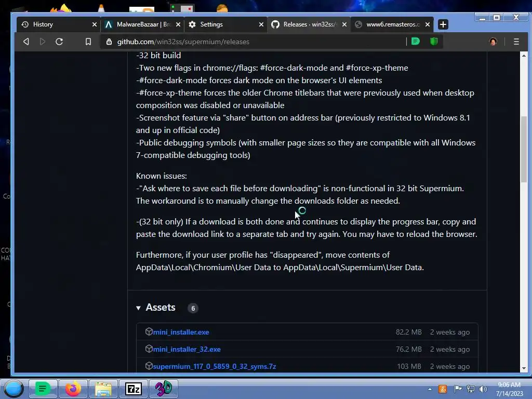Open the green chat app in taskbar

tap(43, 389)
